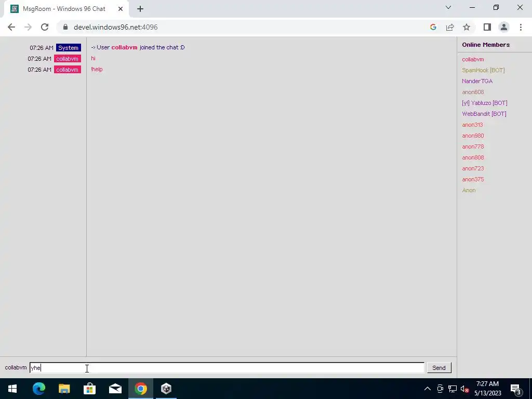Open a new tab with the plus button

[140, 9]
